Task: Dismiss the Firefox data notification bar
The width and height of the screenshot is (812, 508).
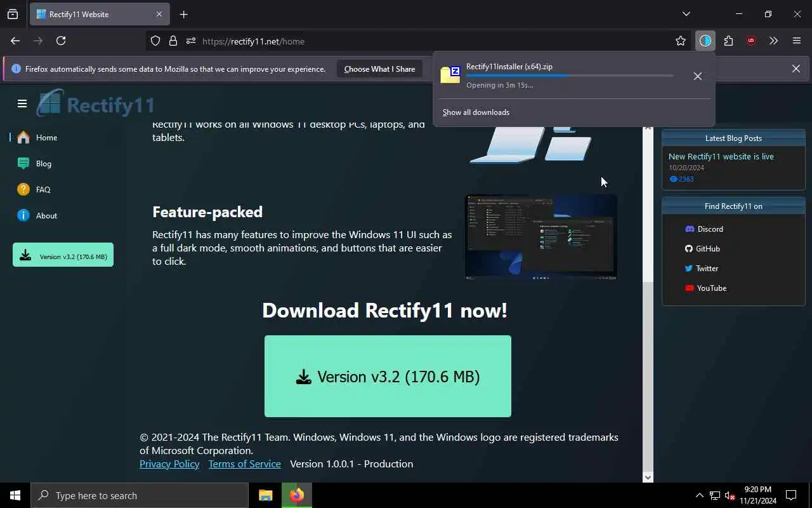Action: (x=796, y=69)
